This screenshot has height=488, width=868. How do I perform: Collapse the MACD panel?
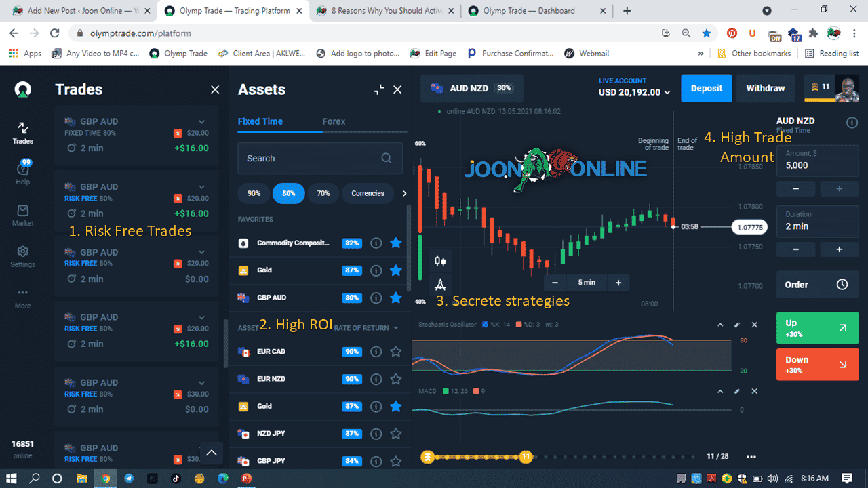(720, 391)
